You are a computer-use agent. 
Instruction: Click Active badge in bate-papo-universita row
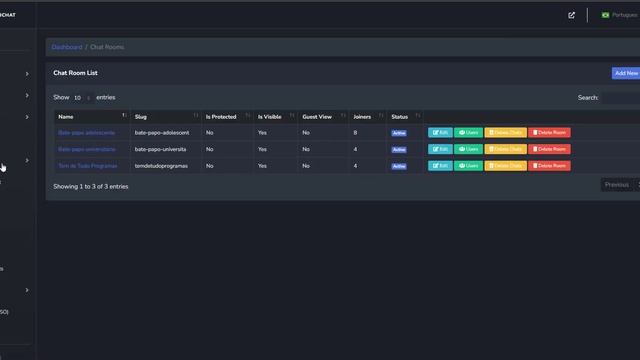[x=399, y=149]
